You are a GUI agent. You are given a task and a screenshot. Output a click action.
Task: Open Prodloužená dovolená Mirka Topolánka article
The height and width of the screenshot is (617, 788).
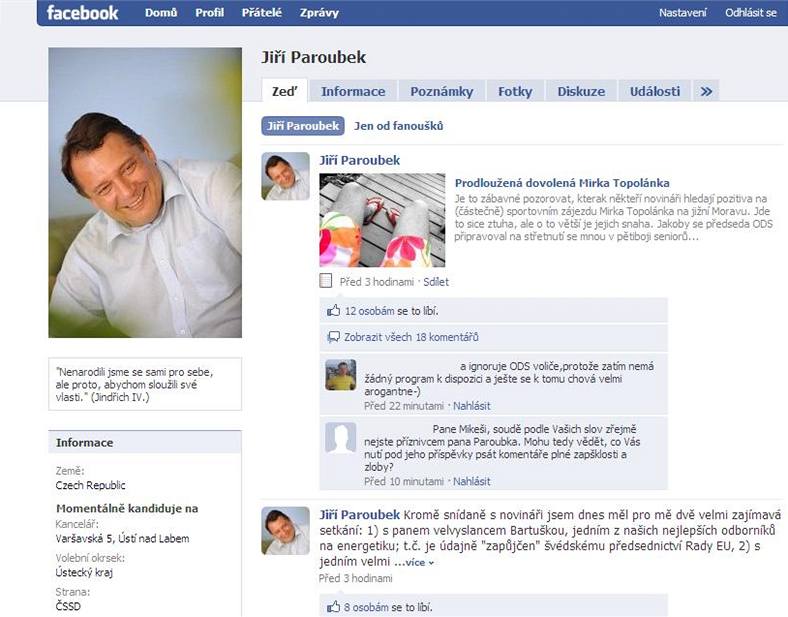pyautogui.click(x=562, y=183)
